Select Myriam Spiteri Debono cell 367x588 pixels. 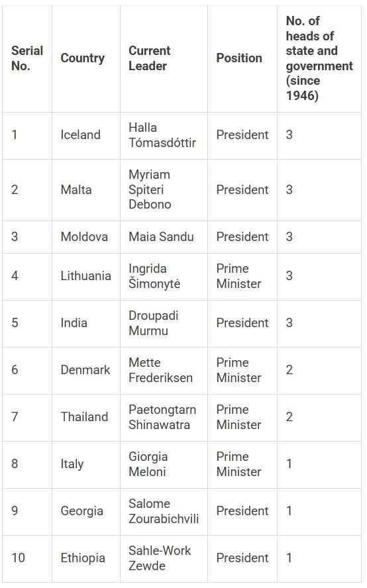tap(150, 189)
